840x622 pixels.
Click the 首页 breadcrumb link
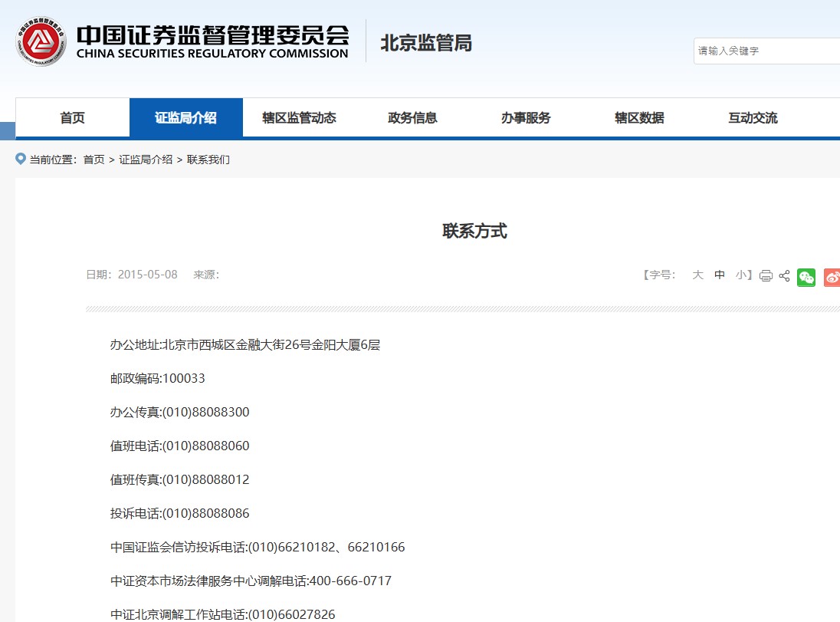pos(94,160)
